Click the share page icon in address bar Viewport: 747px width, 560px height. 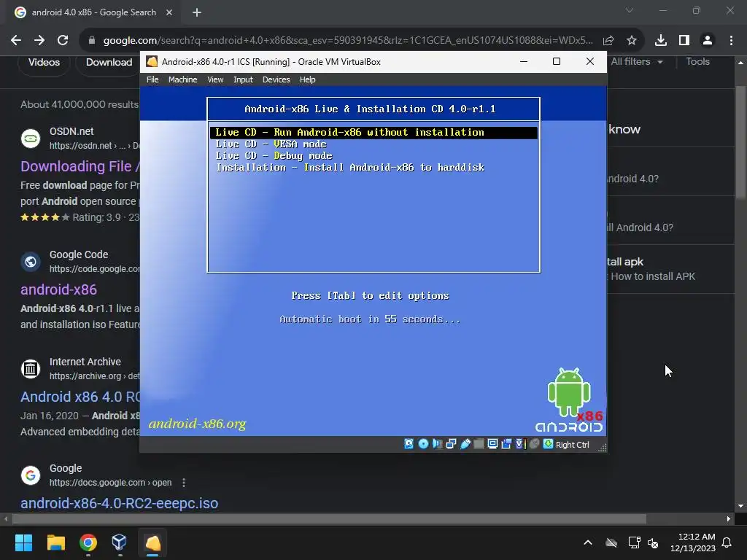(608, 41)
